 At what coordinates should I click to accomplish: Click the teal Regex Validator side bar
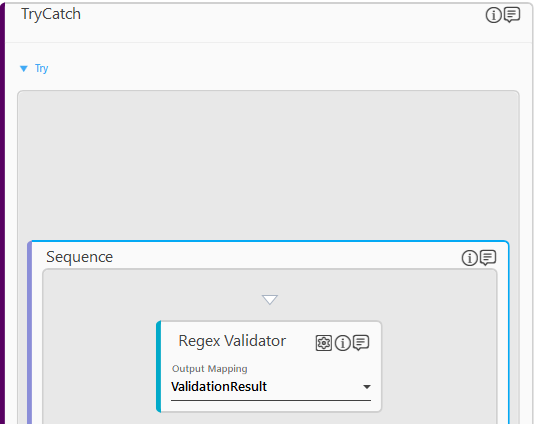point(159,366)
